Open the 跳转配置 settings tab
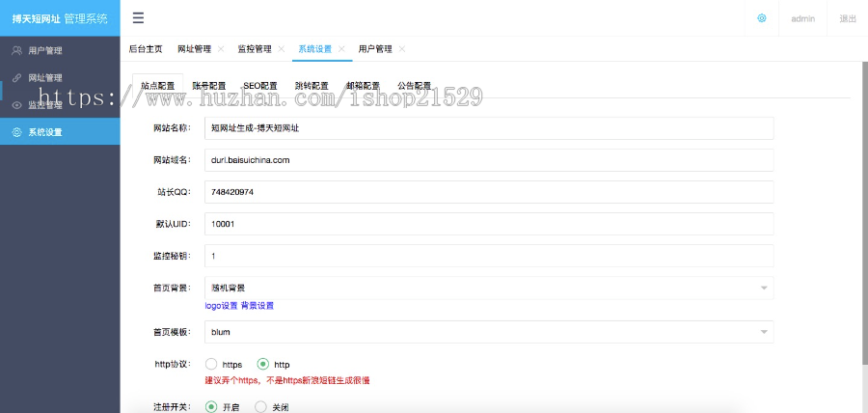Viewport: 868px width, 413px height. pyautogui.click(x=312, y=86)
